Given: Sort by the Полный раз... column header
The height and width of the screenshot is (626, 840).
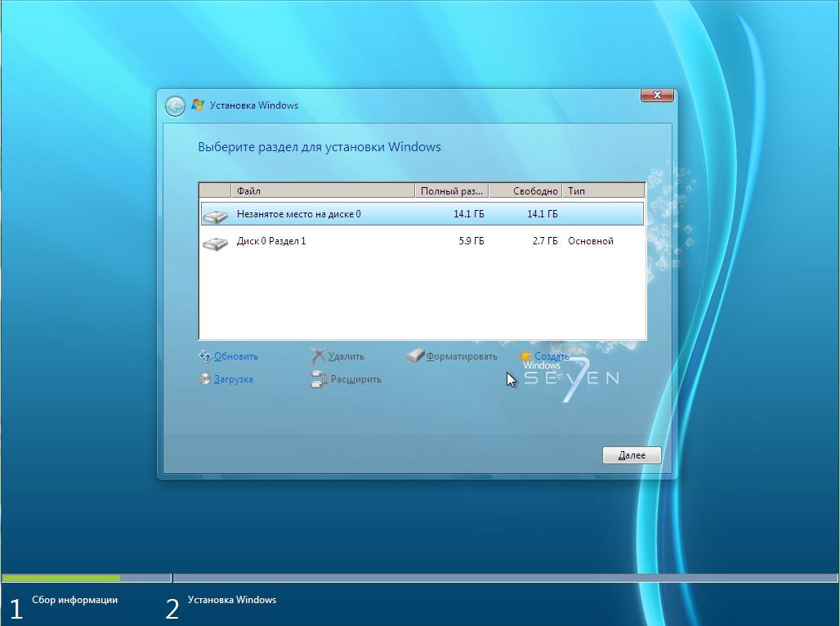Looking at the screenshot, I should click(452, 190).
